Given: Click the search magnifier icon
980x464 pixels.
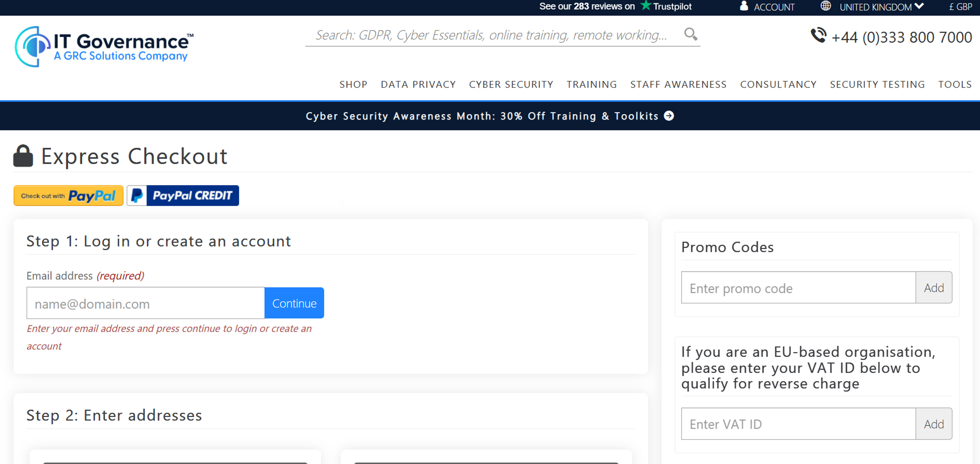Looking at the screenshot, I should tap(691, 34).
